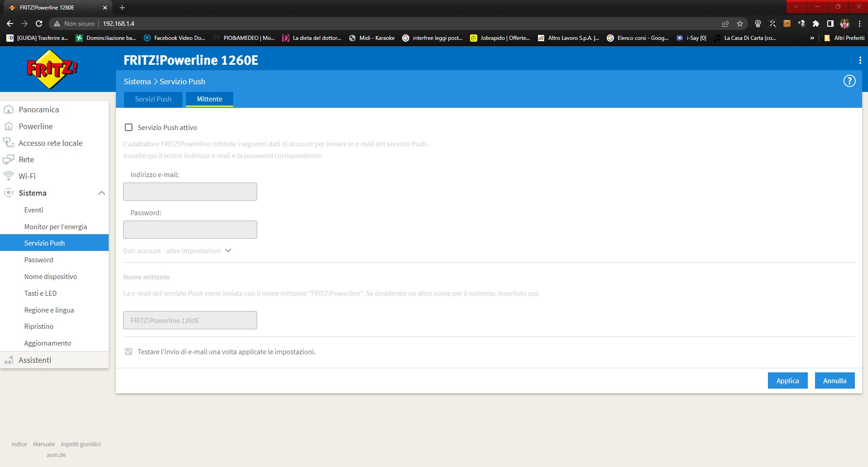Open Altri Preferiti bookmark folder

(844, 38)
